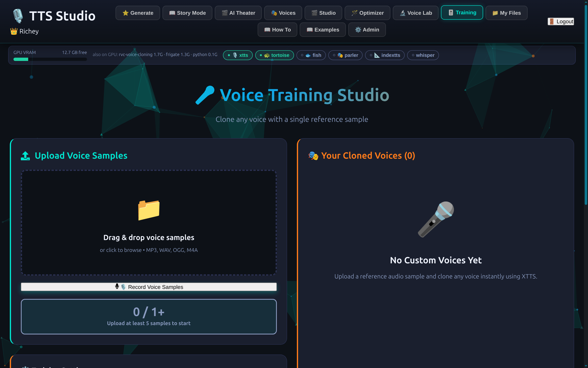Click 'Drag & drop voice samples' text
Image resolution: width=588 pixels, height=368 pixels.
point(149,238)
